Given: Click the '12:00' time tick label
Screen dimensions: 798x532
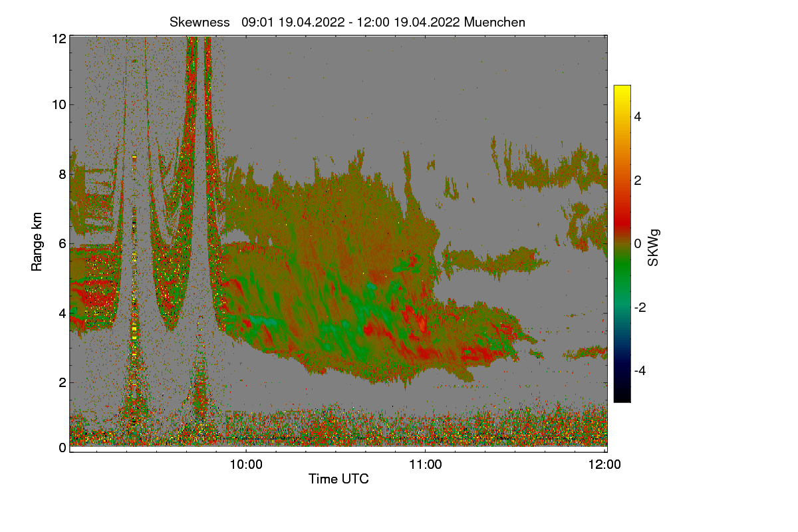Looking at the screenshot, I should (605, 465).
